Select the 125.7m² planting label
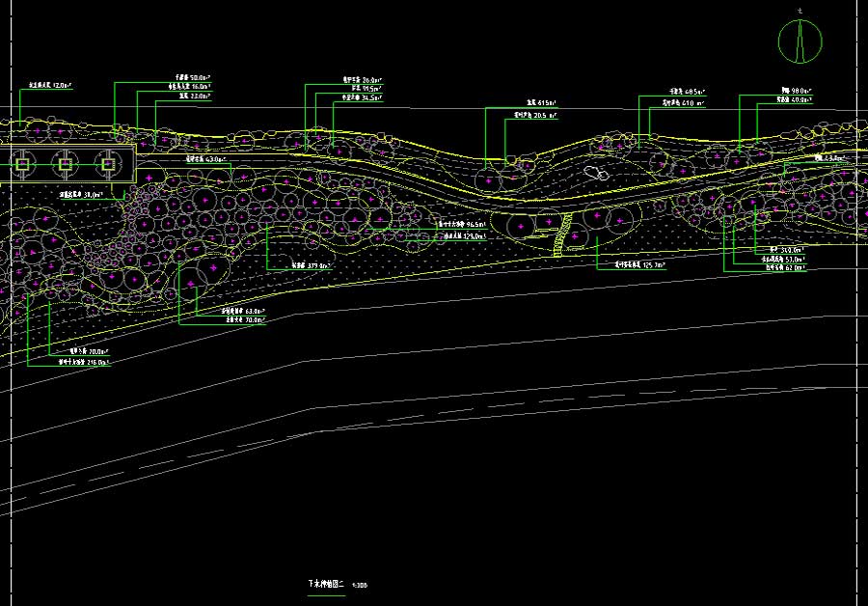Image resolution: width=868 pixels, height=606 pixels. pos(641,264)
